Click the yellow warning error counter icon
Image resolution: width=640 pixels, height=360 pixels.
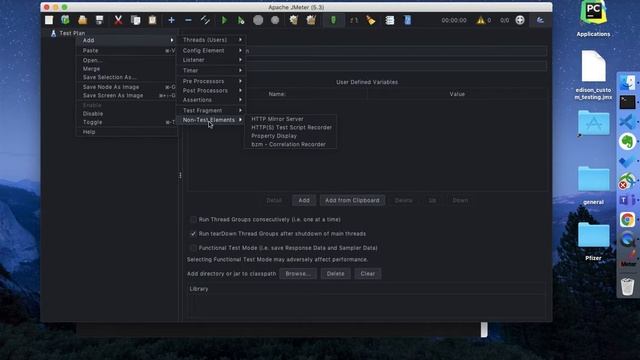(481, 20)
